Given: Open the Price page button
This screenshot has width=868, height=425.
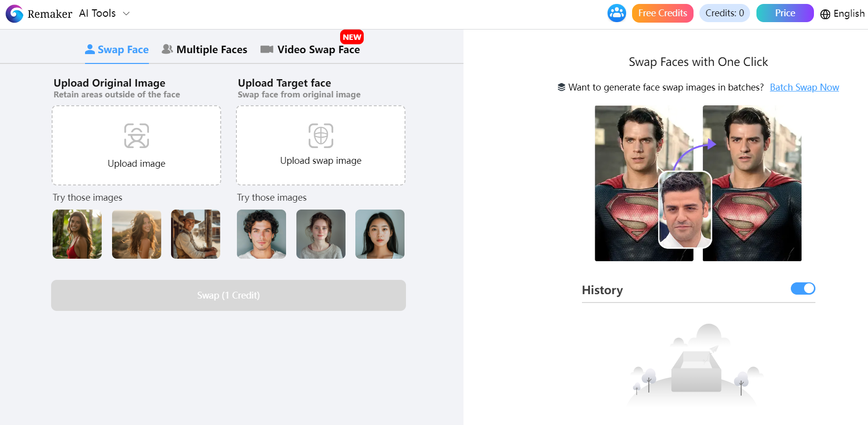Looking at the screenshot, I should (785, 13).
